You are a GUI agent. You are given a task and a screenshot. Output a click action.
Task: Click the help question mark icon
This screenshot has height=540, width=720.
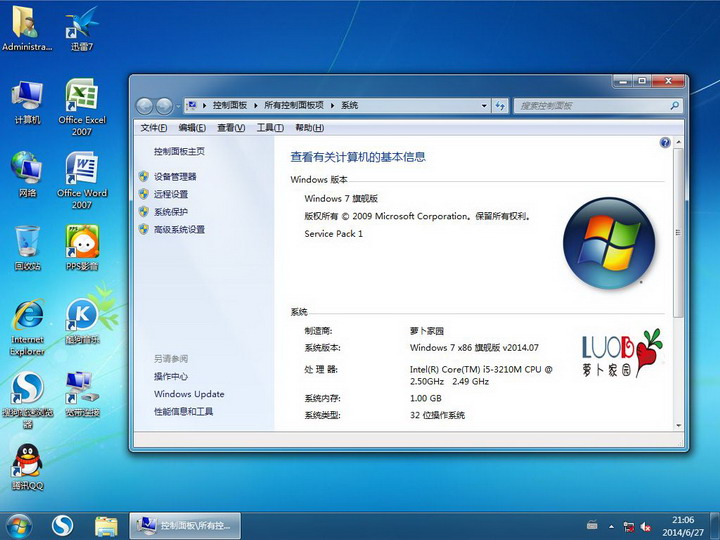pos(665,142)
